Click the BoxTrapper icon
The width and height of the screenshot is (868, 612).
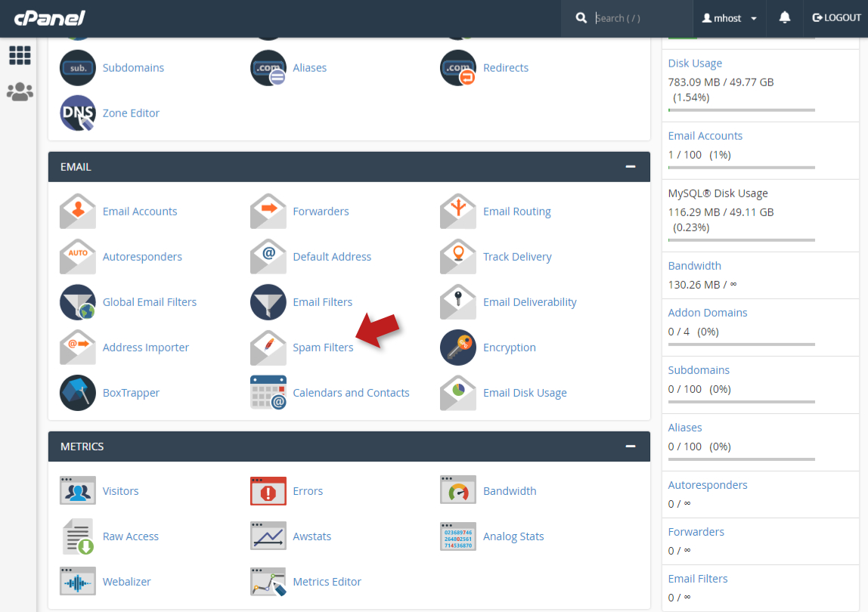tap(78, 393)
